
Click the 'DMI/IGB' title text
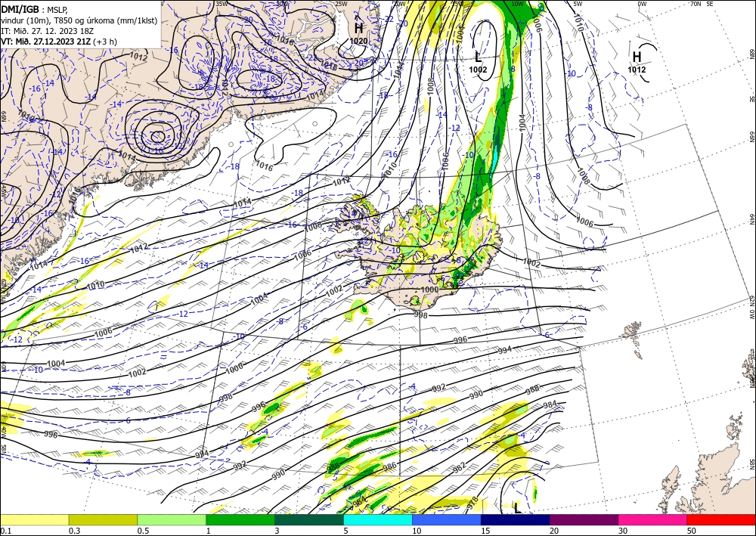[x=20, y=9]
